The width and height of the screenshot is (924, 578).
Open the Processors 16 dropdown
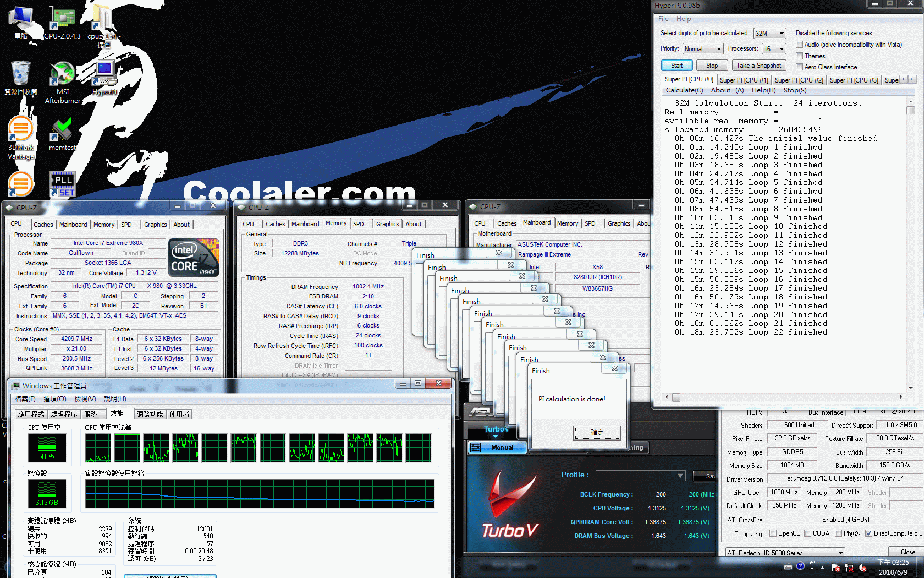pyautogui.click(x=774, y=49)
